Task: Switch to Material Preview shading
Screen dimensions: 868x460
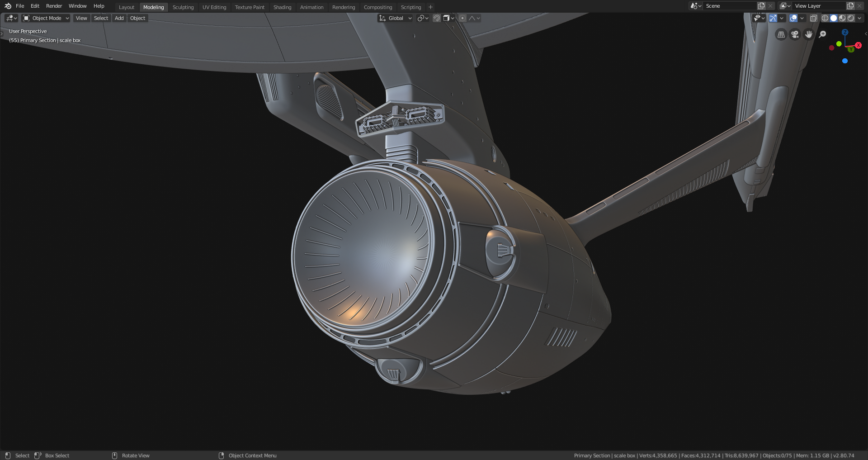Action: (x=842, y=18)
